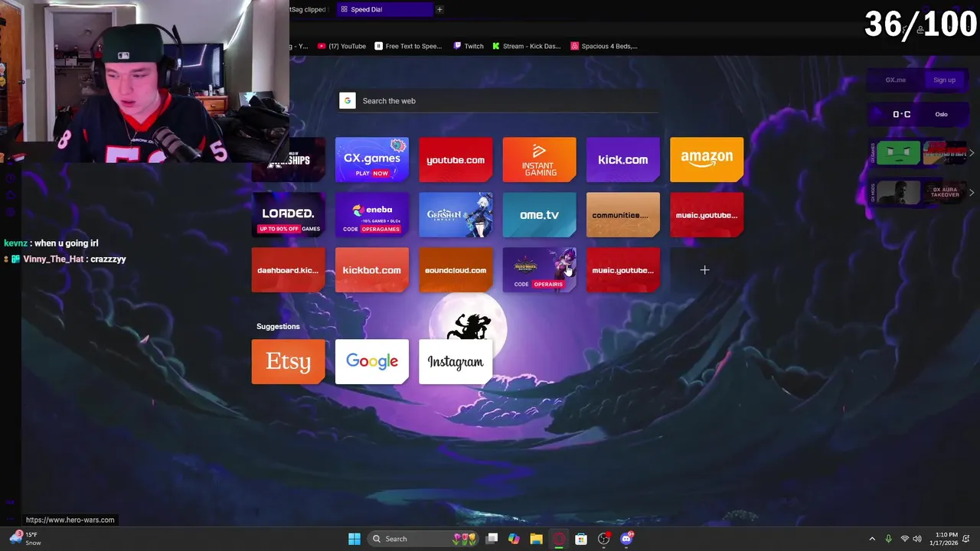Open the soundcloud.com speed dial tile
This screenshot has width=980, height=551.
tap(456, 270)
